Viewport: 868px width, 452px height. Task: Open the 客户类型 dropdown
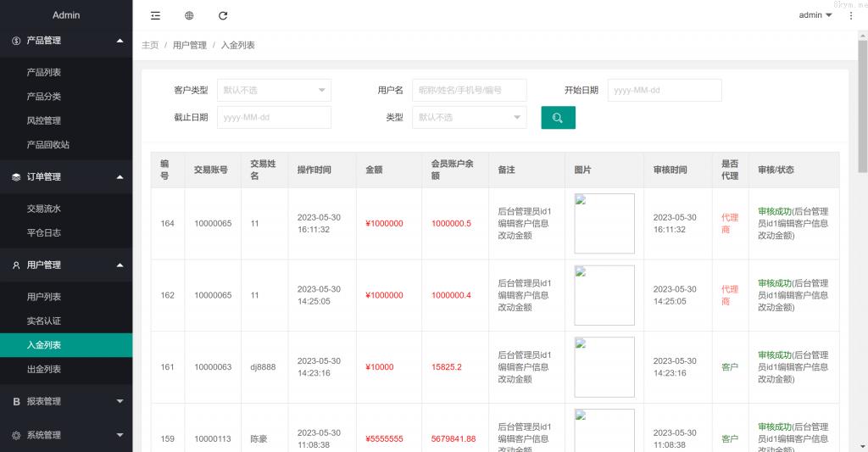pos(274,90)
